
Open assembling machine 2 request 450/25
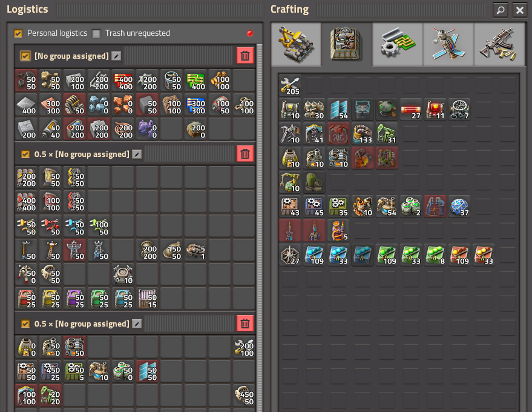click(51, 371)
